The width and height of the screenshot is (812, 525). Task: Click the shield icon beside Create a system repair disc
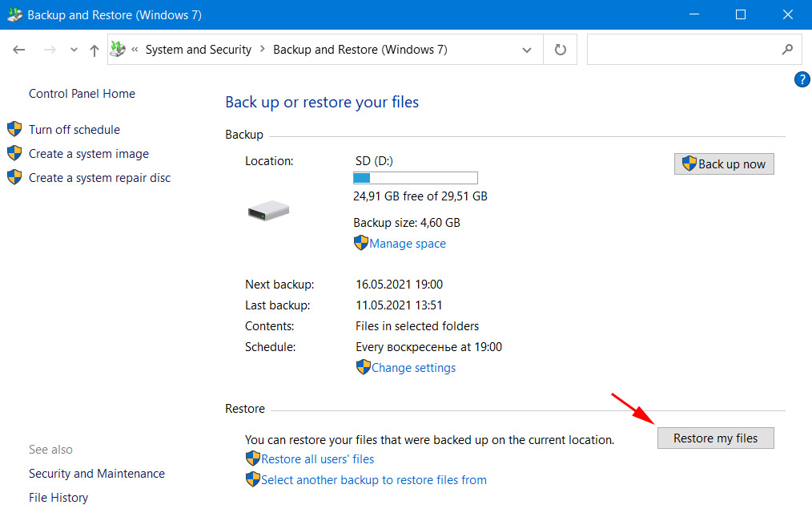(x=14, y=177)
